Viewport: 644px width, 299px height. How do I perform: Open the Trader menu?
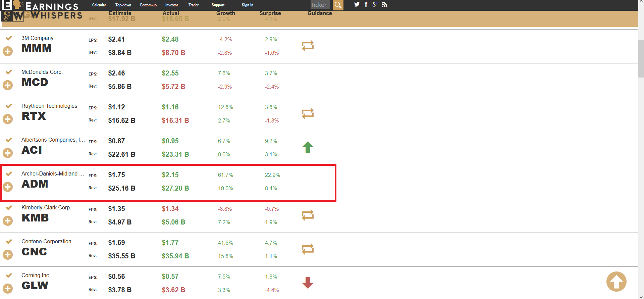pos(194,5)
